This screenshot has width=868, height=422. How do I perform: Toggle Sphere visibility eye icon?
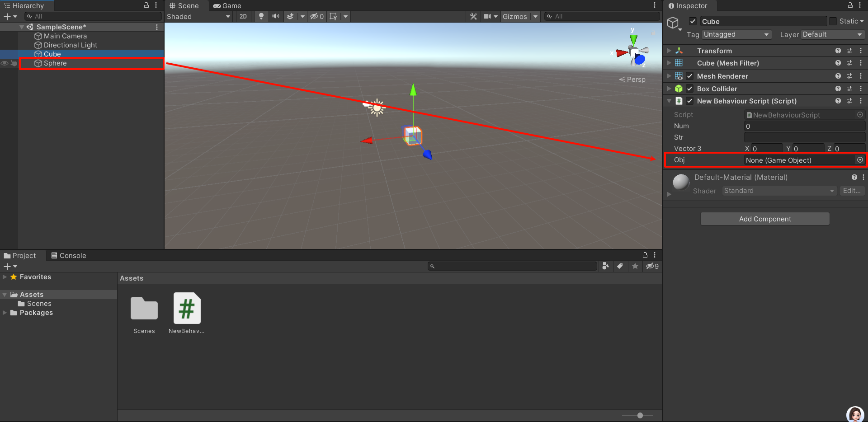5,63
